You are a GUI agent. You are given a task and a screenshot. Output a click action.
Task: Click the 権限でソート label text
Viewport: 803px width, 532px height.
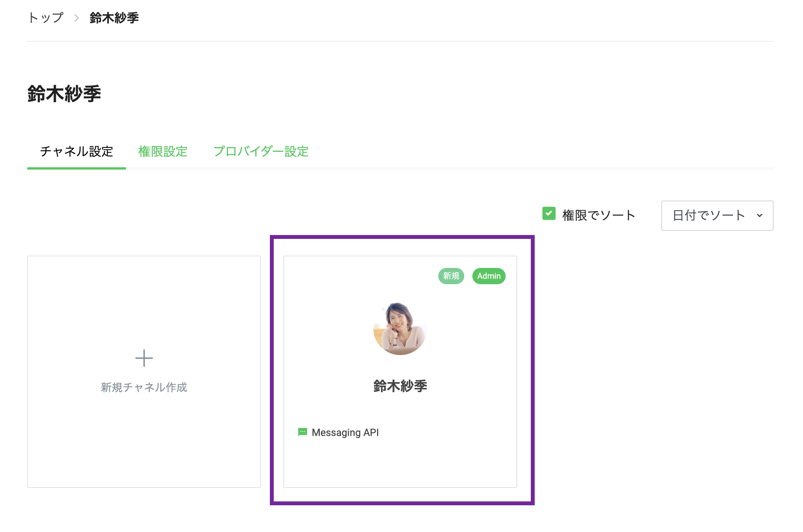click(599, 215)
